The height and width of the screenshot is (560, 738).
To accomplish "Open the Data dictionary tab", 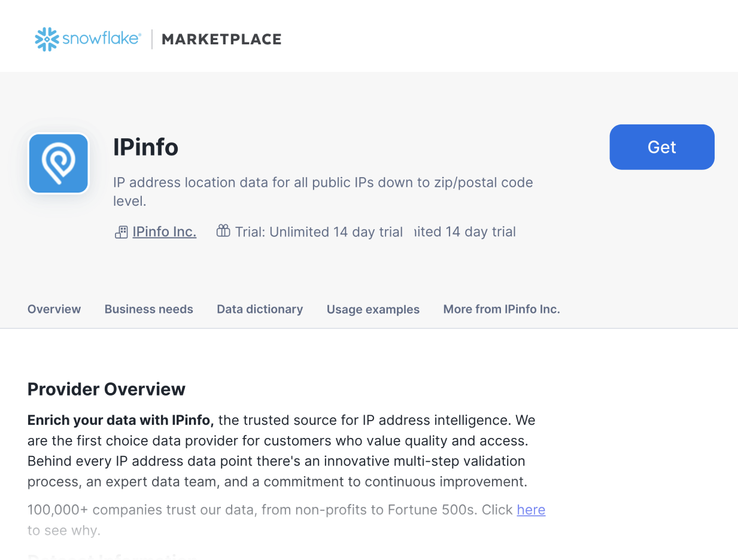I will coord(259,309).
